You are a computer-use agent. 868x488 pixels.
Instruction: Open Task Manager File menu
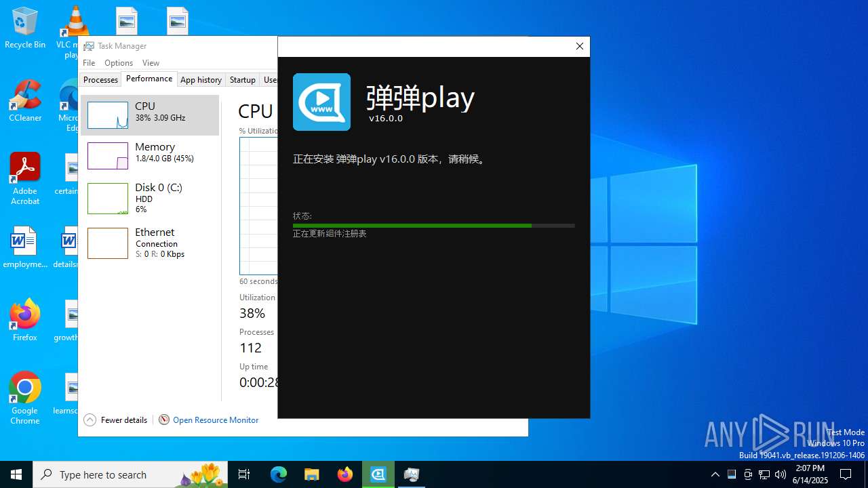pos(89,62)
